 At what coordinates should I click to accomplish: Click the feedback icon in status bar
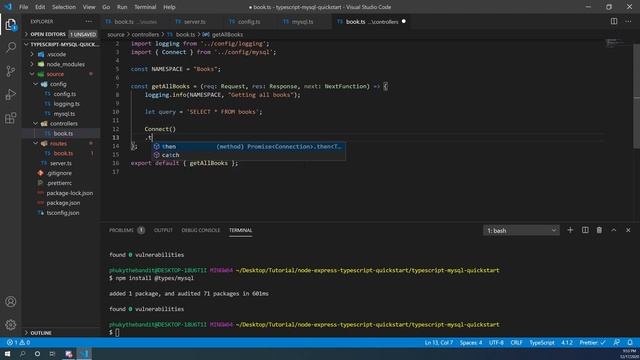click(x=616, y=342)
